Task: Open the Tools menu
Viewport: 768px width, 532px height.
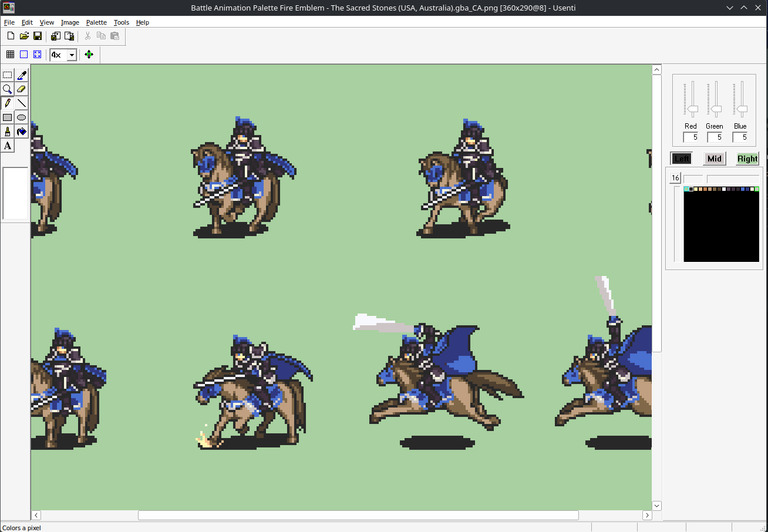Action: point(122,22)
